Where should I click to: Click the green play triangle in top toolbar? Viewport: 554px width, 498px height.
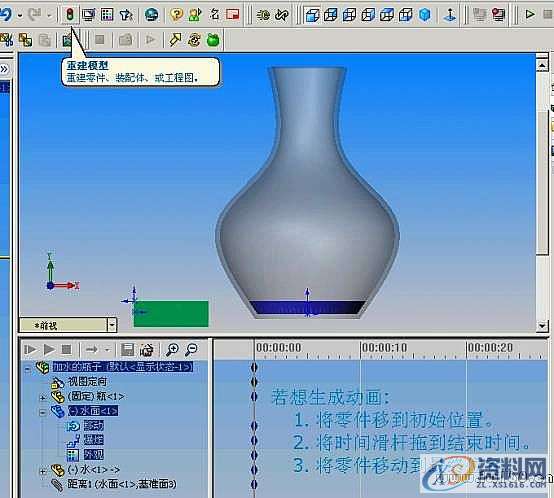(530, 14)
